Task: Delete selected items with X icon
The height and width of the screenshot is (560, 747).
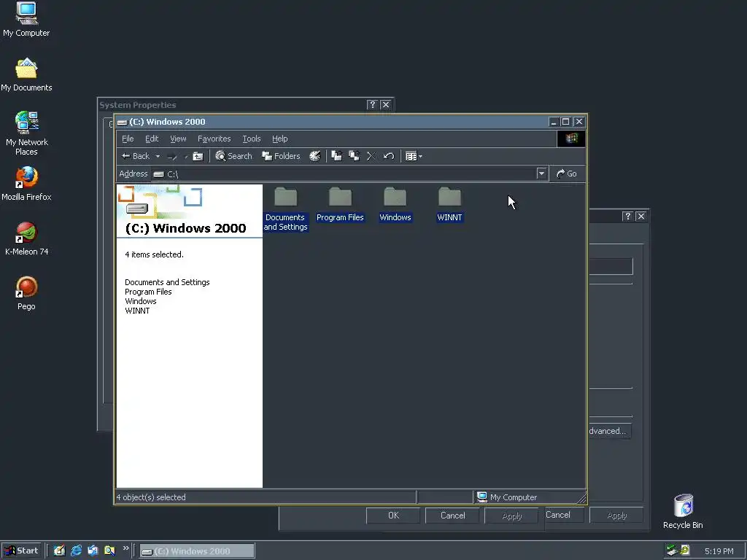Action: click(x=371, y=156)
